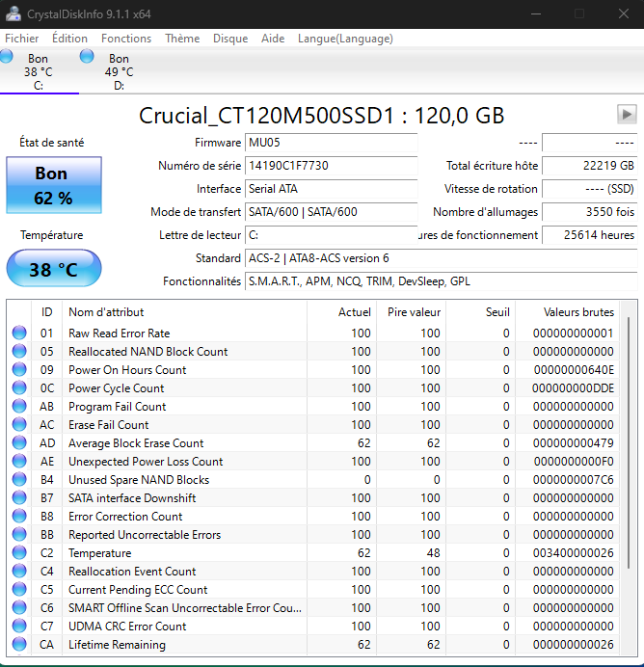Click the Firmware field MU05
This screenshot has width=644, height=667.
coord(331,143)
